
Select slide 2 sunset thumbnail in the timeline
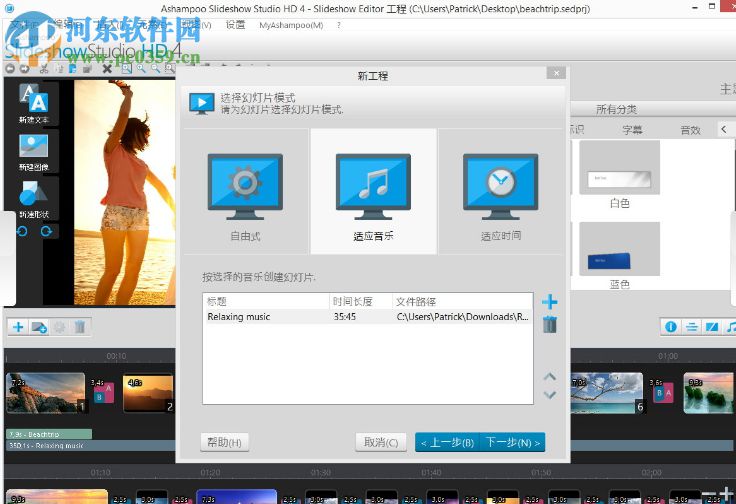(x=148, y=393)
